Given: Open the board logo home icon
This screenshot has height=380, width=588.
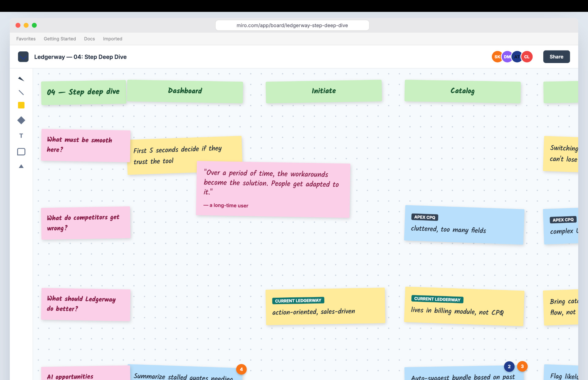Looking at the screenshot, I should pyautogui.click(x=23, y=57).
